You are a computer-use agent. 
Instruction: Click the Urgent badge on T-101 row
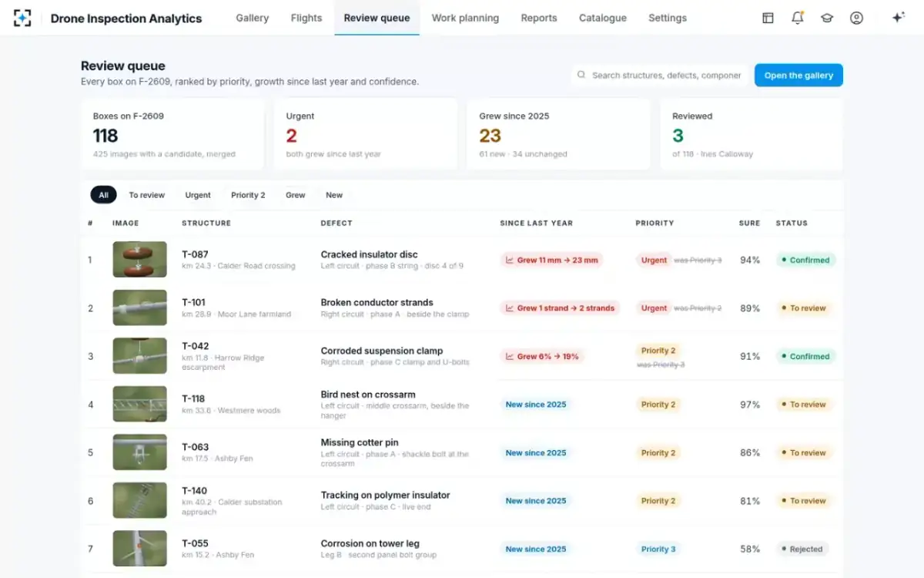click(654, 308)
